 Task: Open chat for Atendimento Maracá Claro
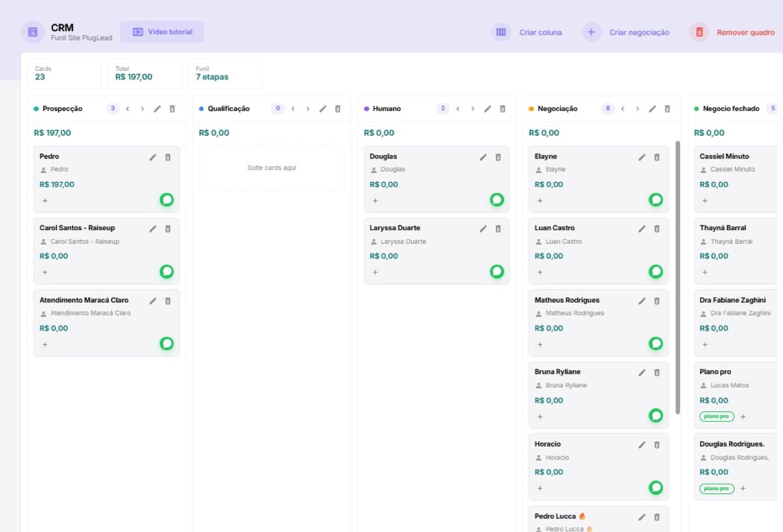[x=167, y=344]
